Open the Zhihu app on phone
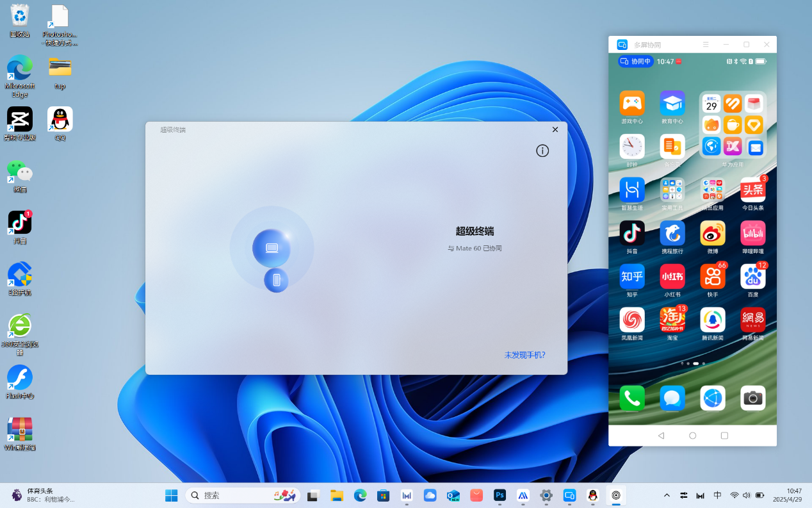Screen dimensions: 812x508 [632, 277]
